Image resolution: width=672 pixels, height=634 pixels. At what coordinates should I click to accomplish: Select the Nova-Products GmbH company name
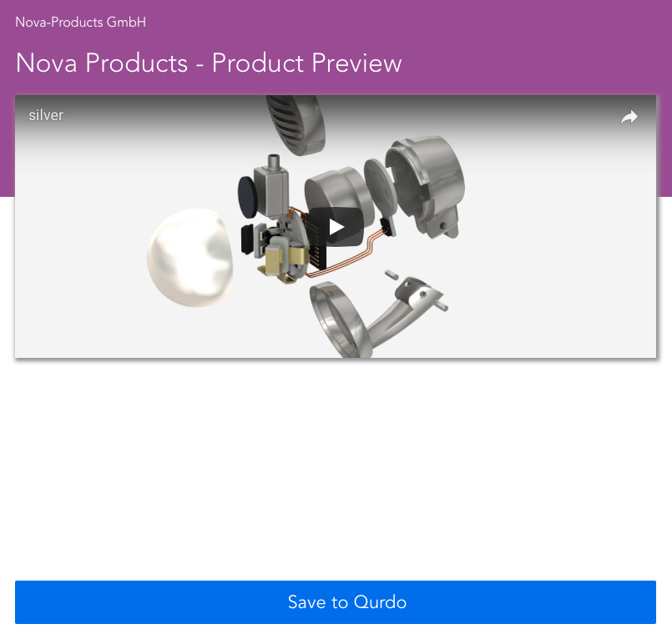(x=81, y=23)
